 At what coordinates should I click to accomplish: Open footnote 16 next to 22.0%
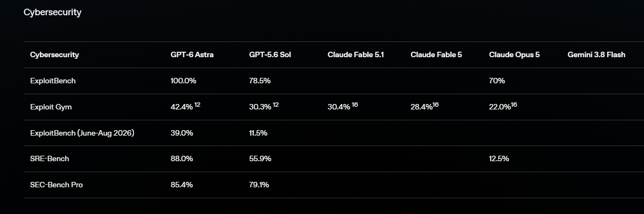click(514, 105)
